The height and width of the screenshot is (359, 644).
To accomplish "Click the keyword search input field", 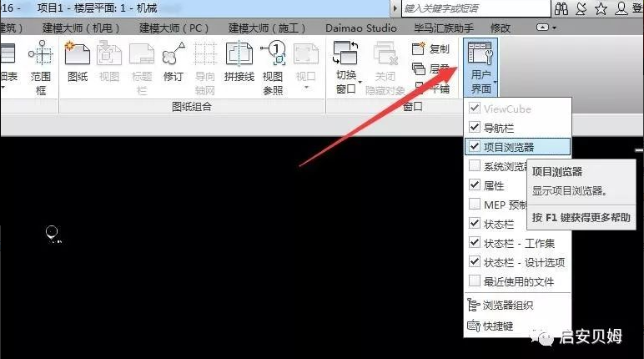I will tap(475, 8).
